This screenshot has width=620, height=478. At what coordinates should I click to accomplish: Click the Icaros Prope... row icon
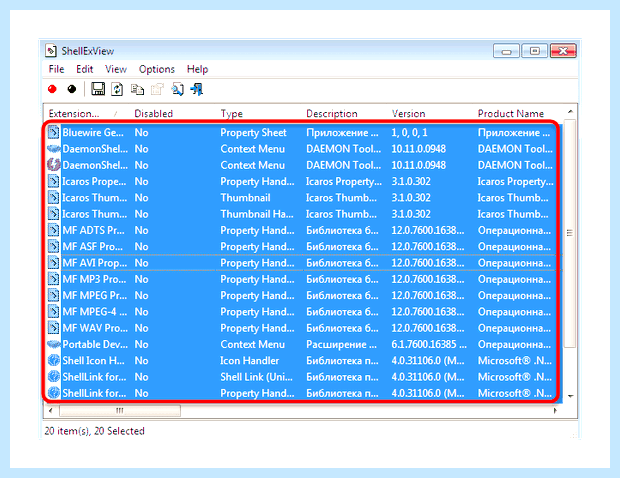tap(53, 181)
